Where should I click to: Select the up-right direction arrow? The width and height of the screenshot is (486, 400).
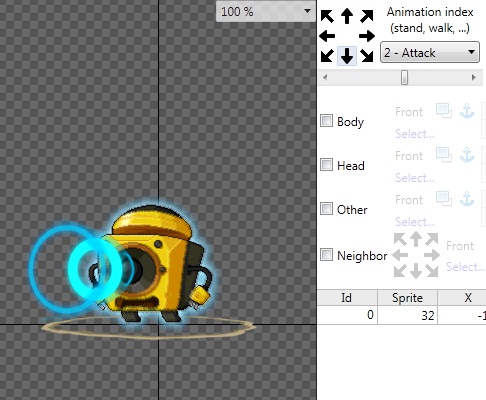point(367,16)
